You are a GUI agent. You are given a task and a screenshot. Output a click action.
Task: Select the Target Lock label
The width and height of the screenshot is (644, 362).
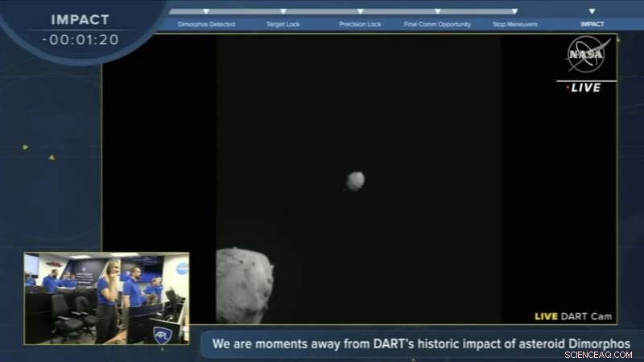(x=283, y=24)
